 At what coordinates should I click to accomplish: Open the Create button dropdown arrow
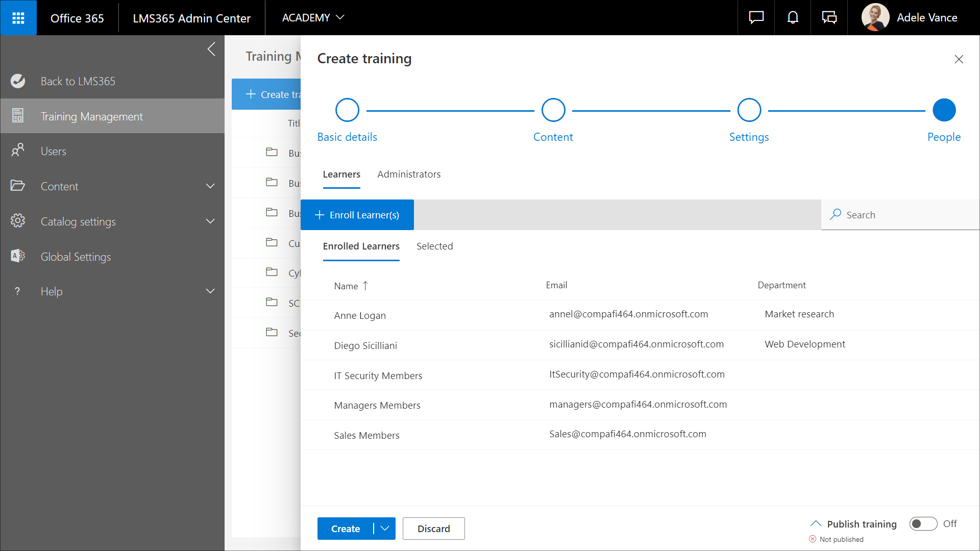tap(385, 529)
